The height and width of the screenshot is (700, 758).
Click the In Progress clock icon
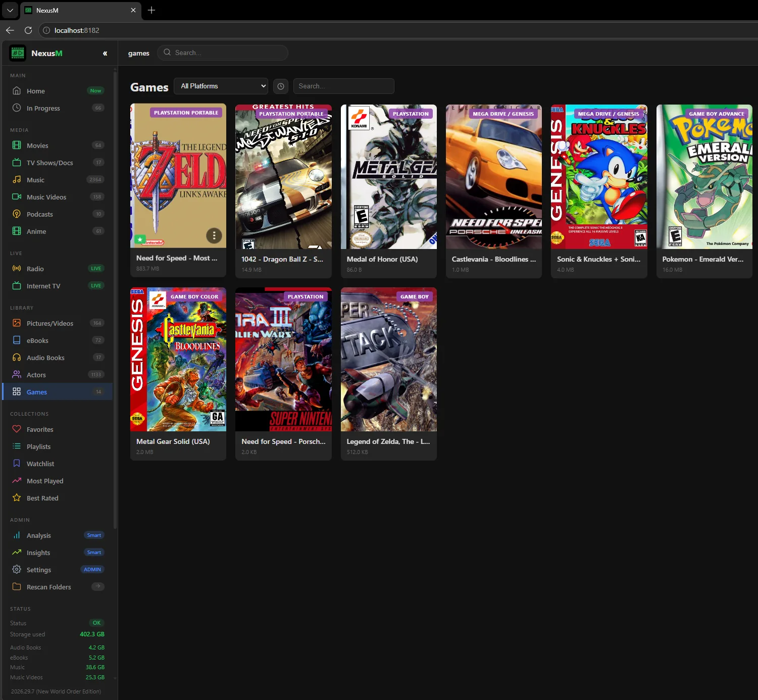(17, 108)
